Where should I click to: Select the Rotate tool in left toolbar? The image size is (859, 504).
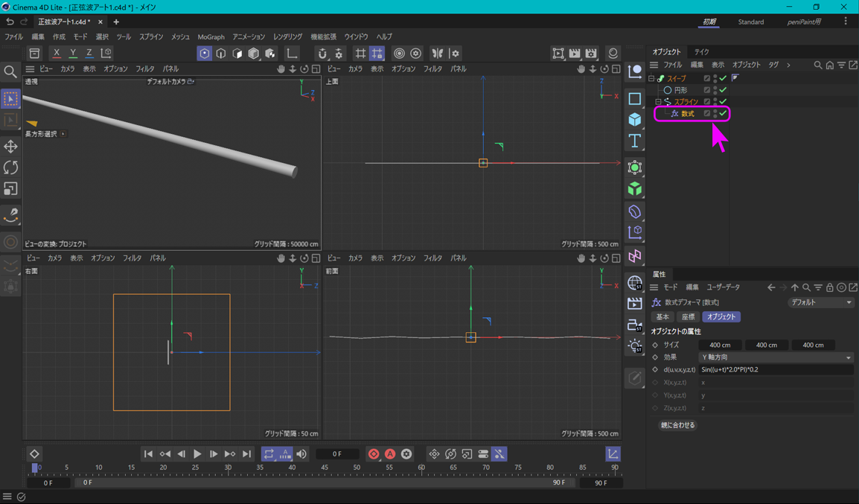[10, 168]
